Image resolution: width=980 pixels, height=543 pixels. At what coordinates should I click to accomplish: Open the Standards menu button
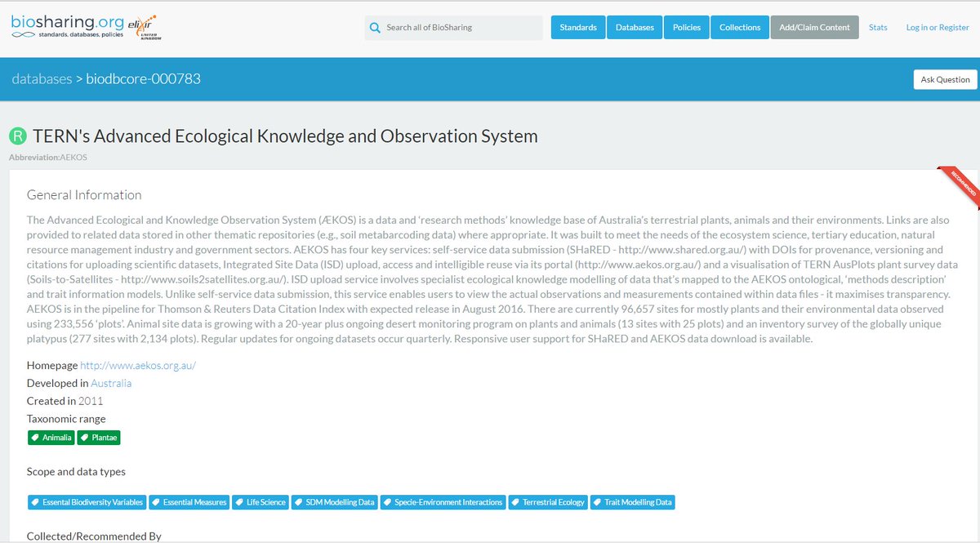point(578,28)
